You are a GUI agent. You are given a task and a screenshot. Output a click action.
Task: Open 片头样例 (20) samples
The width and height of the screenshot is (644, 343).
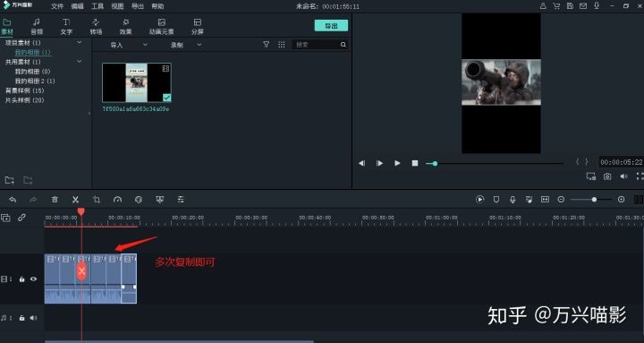[x=25, y=100]
